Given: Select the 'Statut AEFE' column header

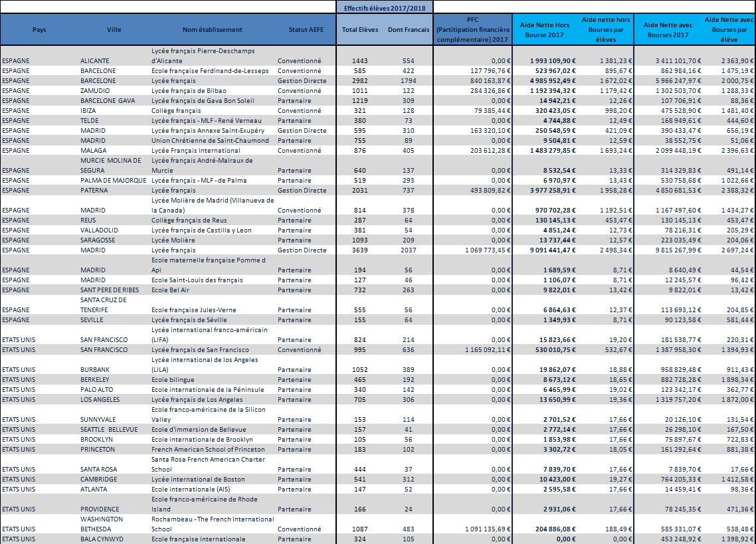Looking at the screenshot, I should pyautogui.click(x=306, y=29).
